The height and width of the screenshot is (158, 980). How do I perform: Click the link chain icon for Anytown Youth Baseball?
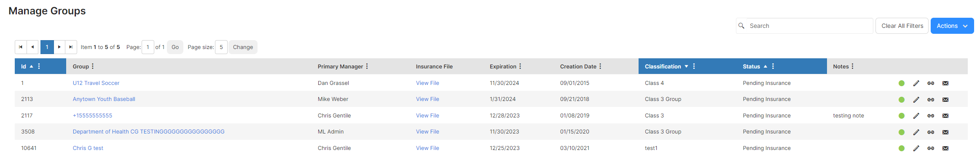coord(931,100)
